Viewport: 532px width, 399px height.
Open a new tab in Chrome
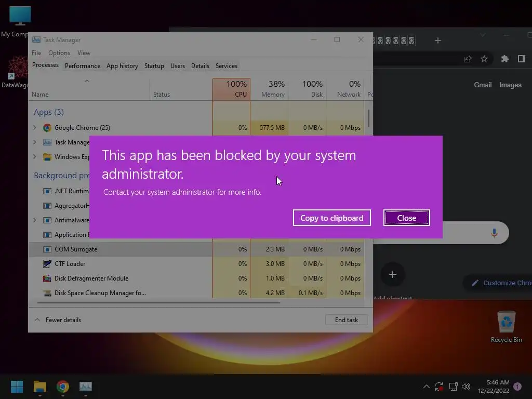(x=437, y=41)
